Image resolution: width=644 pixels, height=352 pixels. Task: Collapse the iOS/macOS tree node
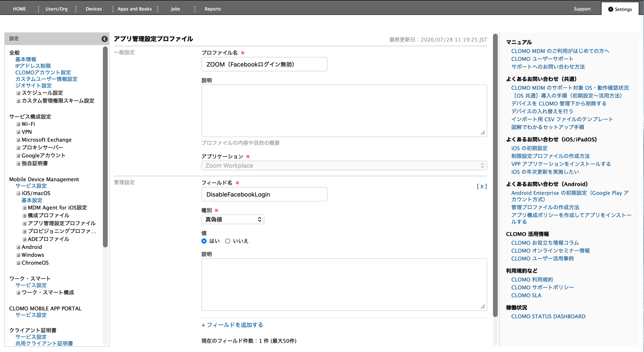click(x=18, y=193)
